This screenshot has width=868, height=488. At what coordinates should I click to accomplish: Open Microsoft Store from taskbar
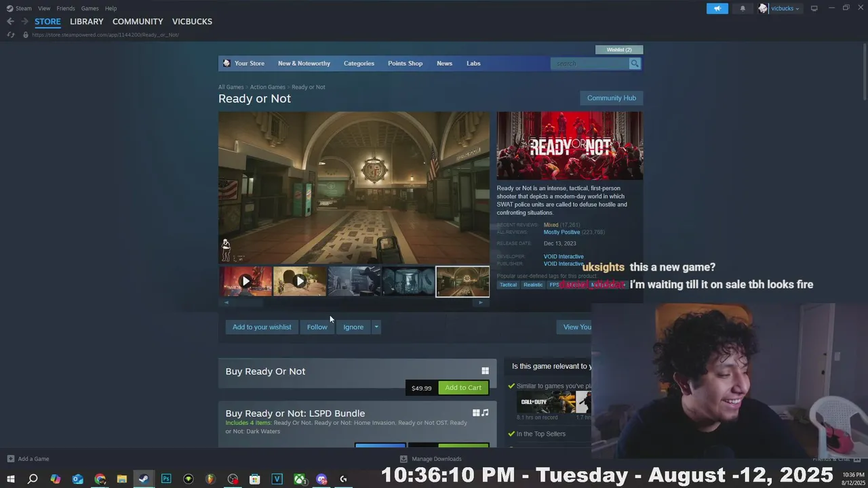tap(254, 479)
